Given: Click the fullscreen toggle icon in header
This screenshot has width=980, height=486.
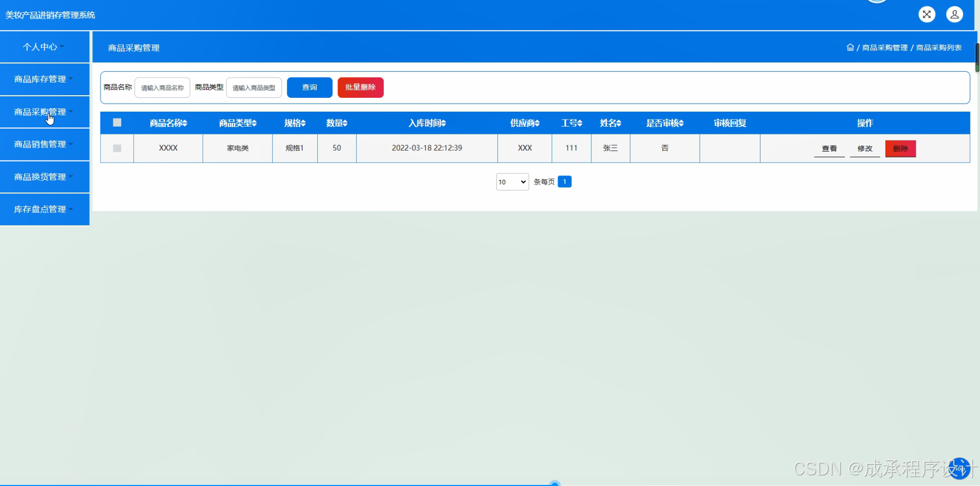Looking at the screenshot, I should 927,14.
